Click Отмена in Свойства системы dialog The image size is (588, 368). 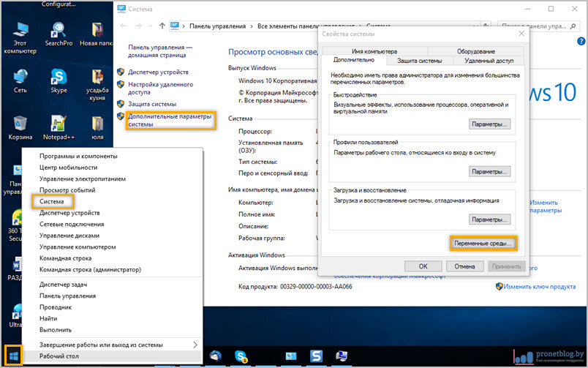[x=464, y=266]
